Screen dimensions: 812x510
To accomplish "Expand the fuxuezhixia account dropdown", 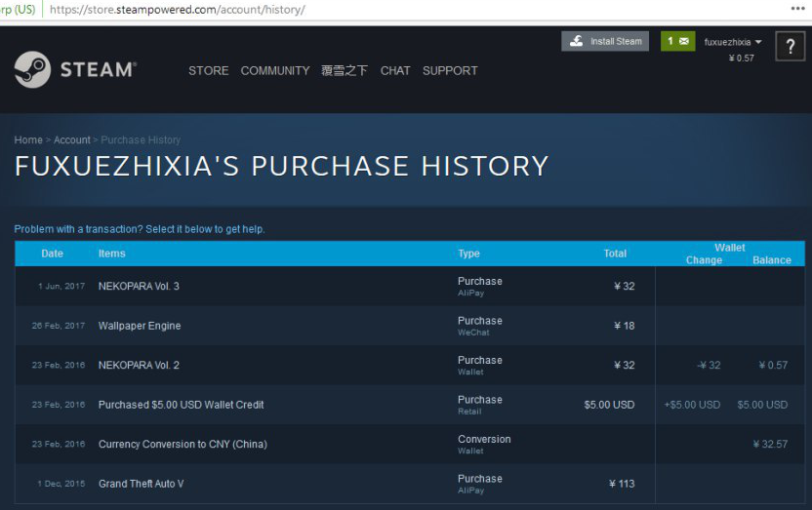I will [x=733, y=42].
